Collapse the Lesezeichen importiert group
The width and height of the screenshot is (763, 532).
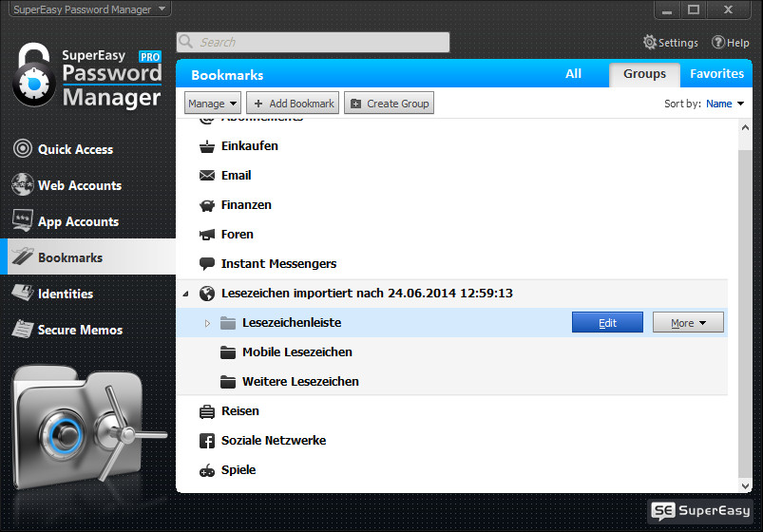(x=186, y=294)
